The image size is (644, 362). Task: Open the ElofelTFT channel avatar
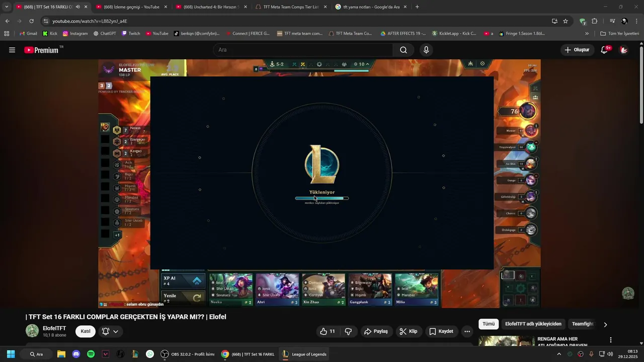coord(32,331)
